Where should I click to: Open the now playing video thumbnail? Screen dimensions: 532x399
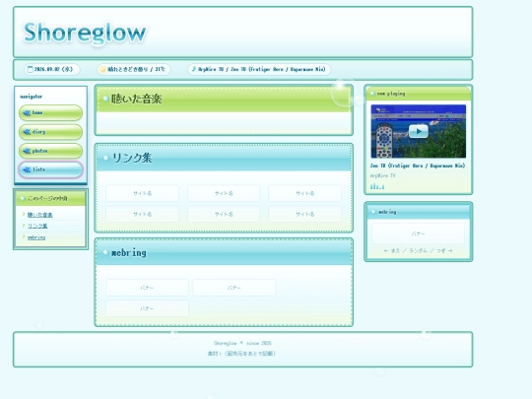coord(419,131)
